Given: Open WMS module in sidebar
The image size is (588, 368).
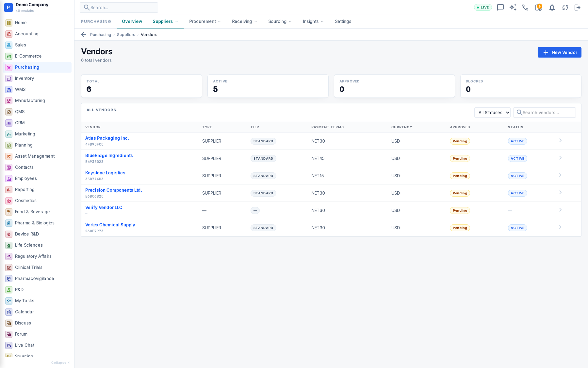Looking at the screenshot, I should tap(37, 89).
